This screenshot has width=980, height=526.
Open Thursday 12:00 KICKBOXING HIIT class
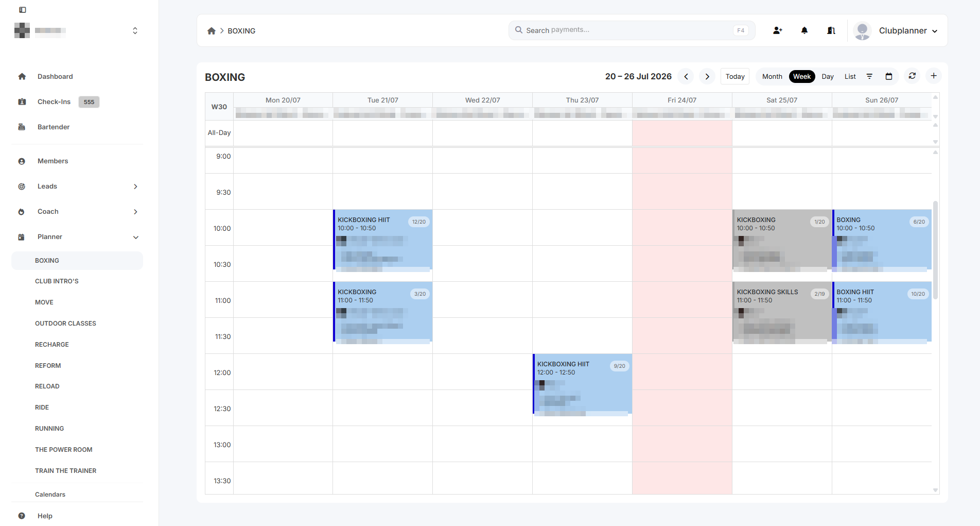point(582,384)
